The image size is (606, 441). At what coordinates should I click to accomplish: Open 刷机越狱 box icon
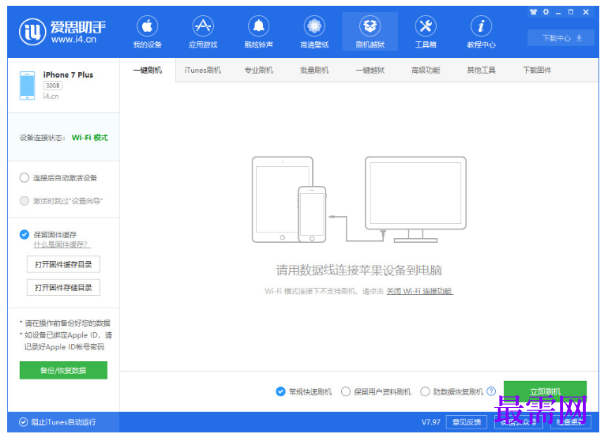(370, 26)
